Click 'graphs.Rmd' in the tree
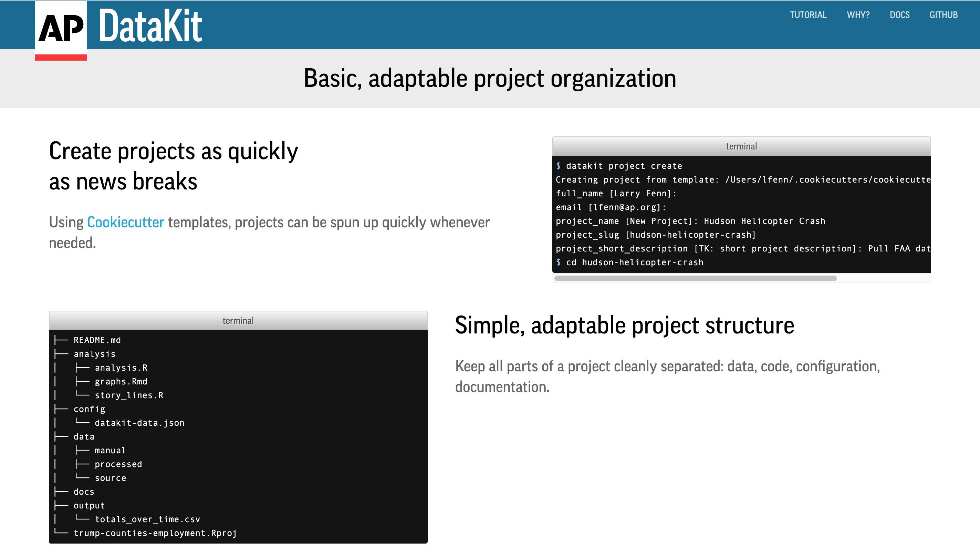Screen dimensions: 980x547 pos(121,381)
